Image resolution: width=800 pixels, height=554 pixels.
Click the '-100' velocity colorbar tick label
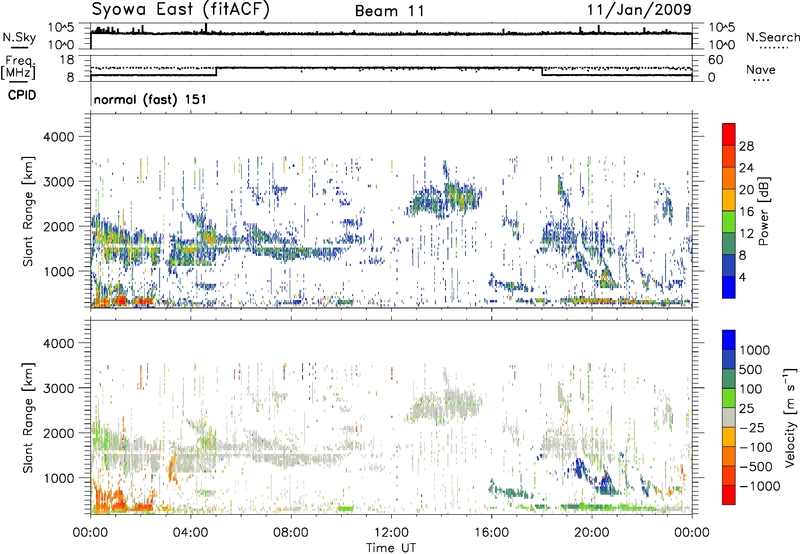coord(756,447)
